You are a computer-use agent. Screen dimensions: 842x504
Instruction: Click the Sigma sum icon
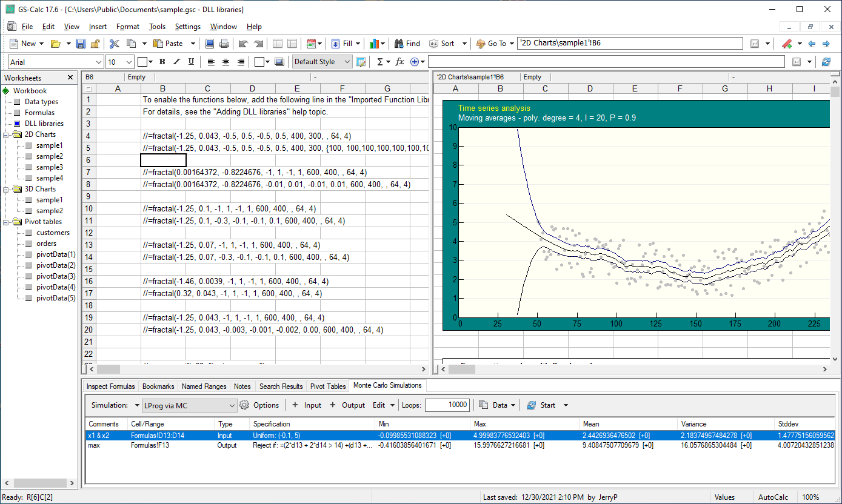[380, 62]
